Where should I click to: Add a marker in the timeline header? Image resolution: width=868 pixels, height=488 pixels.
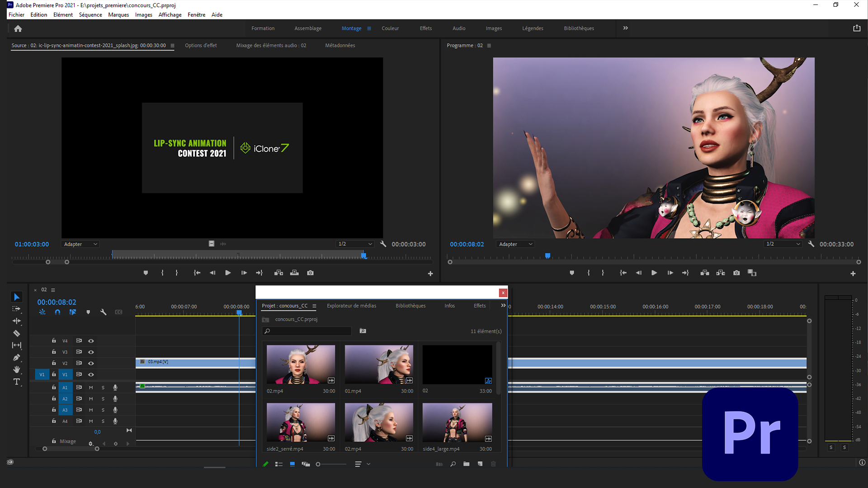coord(88,312)
